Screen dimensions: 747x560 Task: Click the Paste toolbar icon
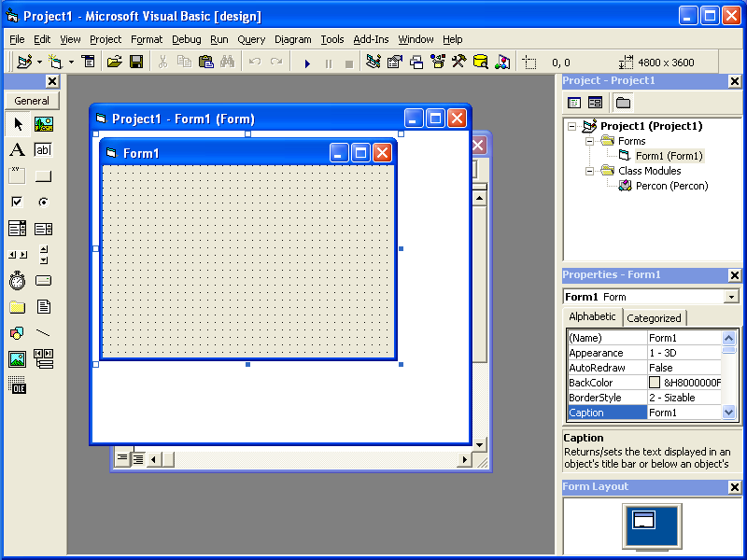coord(205,62)
